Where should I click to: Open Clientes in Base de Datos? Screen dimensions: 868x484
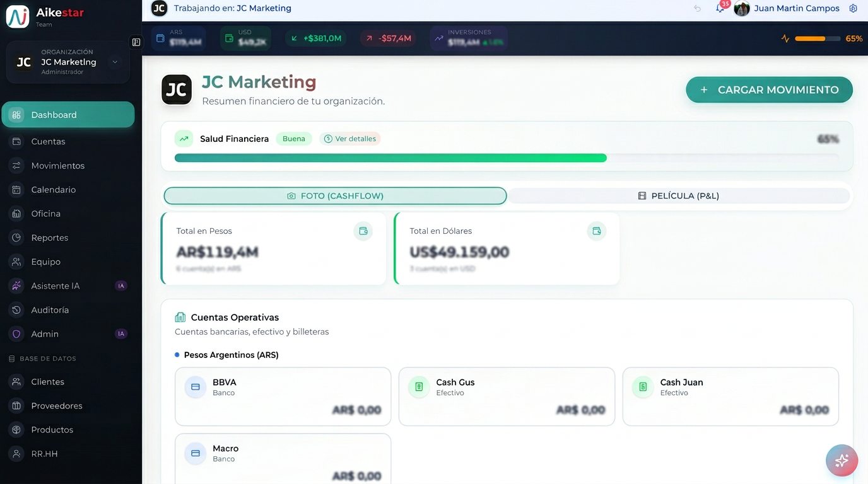tap(68, 382)
